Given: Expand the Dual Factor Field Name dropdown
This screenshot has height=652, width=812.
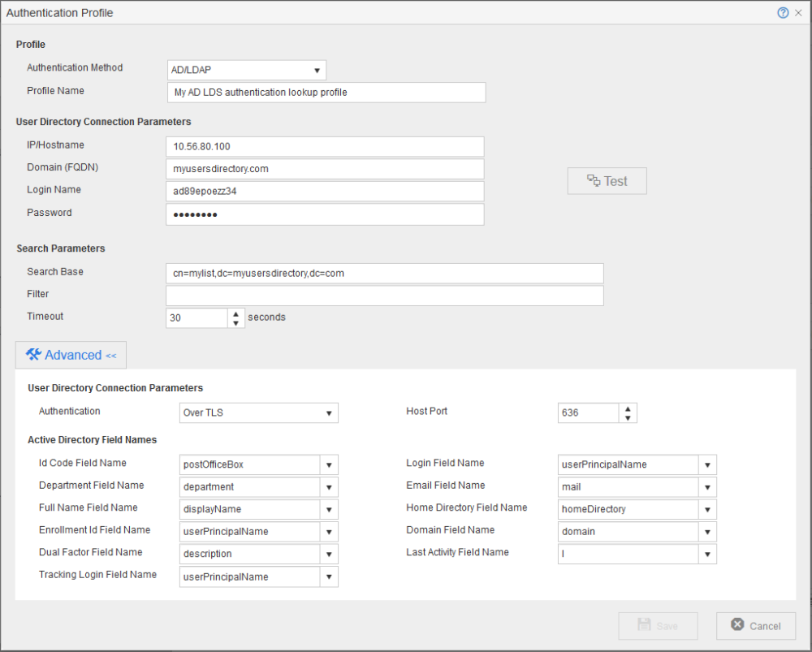Looking at the screenshot, I should [x=329, y=554].
